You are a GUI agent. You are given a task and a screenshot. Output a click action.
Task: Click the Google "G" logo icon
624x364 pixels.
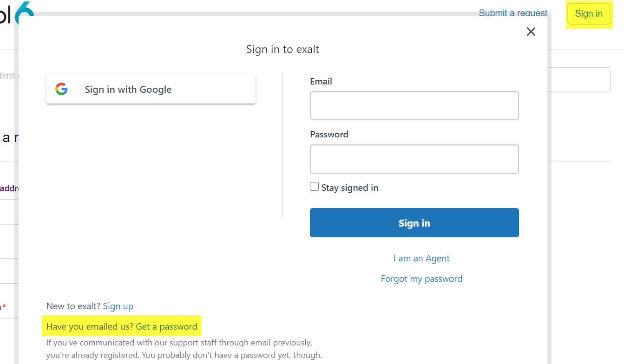coord(61,89)
